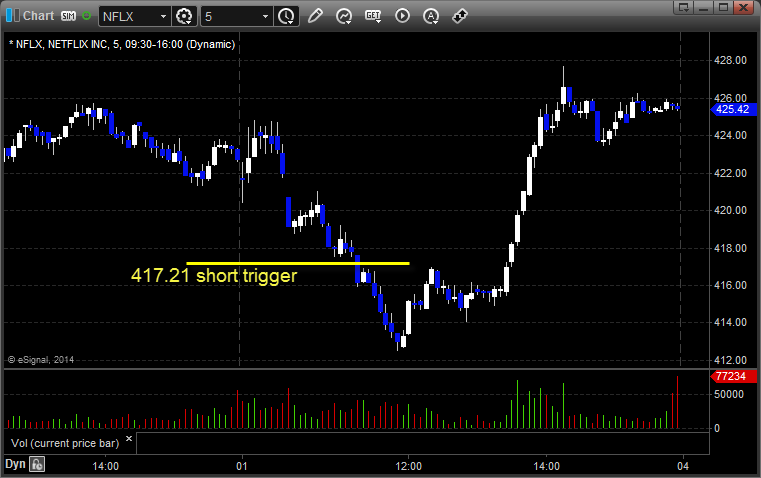Click the 50000 volume axis label

[x=729, y=394]
